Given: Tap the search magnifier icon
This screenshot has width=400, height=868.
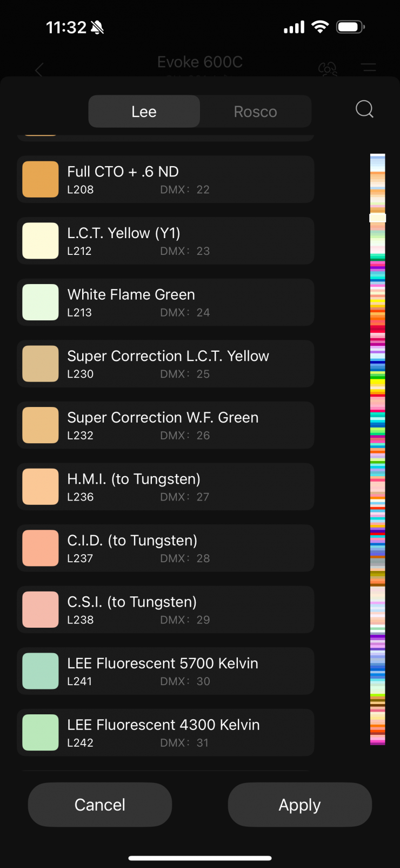Looking at the screenshot, I should click(364, 109).
